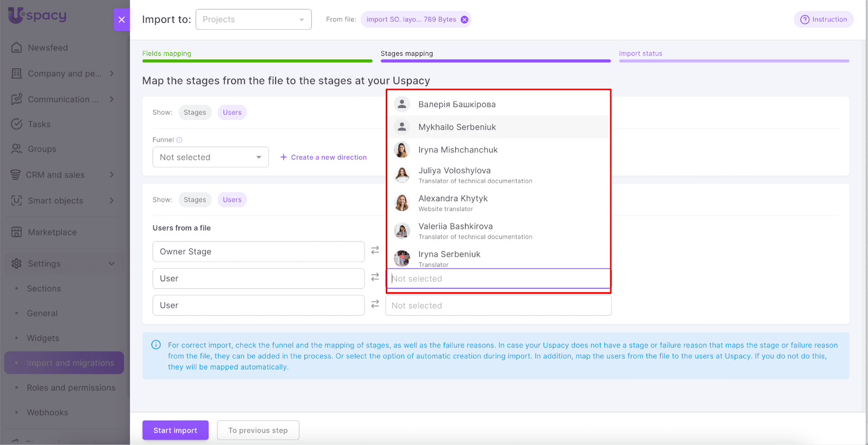Screen dimensions: 868x445
Task: Open Newsfeed from the sidebar
Action: coord(48,48)
